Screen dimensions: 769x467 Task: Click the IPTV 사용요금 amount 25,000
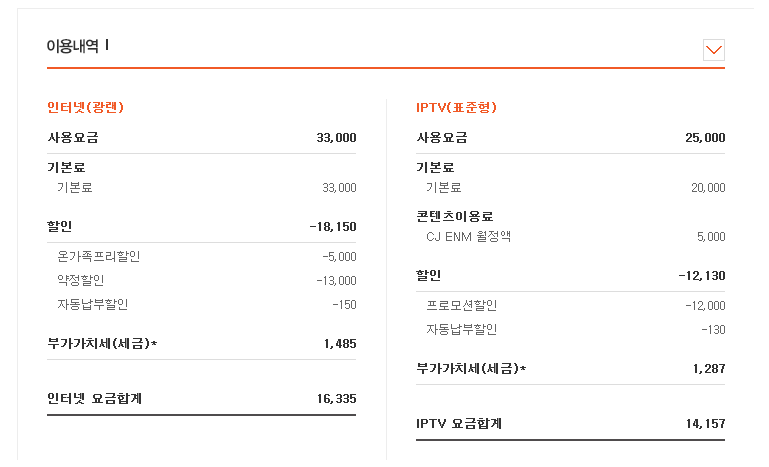coord(705,138)
